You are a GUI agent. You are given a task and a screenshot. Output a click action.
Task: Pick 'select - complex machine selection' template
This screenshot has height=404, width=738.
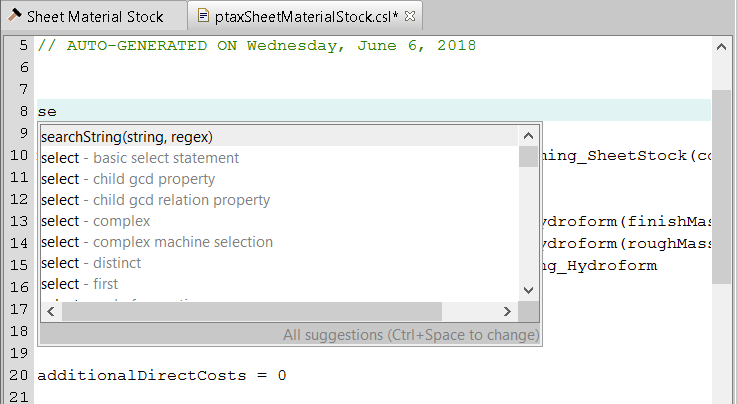pos(157,242)
